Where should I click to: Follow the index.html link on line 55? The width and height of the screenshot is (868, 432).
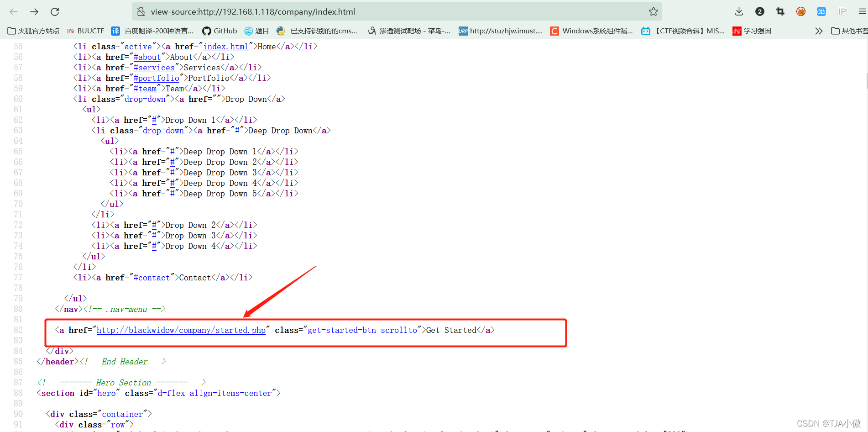tap(225, 47)
